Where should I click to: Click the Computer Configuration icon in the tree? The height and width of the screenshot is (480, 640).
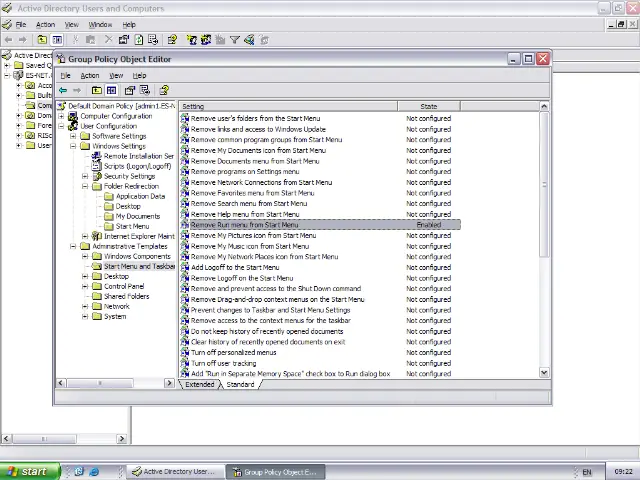coord(73,116)
